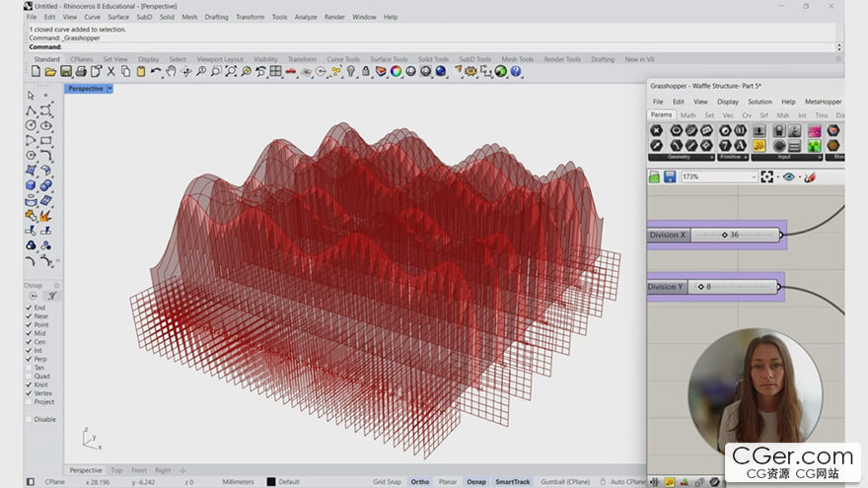Toggle Ortho in the status bar
This screenshot has height=488, width=868.
point(420,482)
